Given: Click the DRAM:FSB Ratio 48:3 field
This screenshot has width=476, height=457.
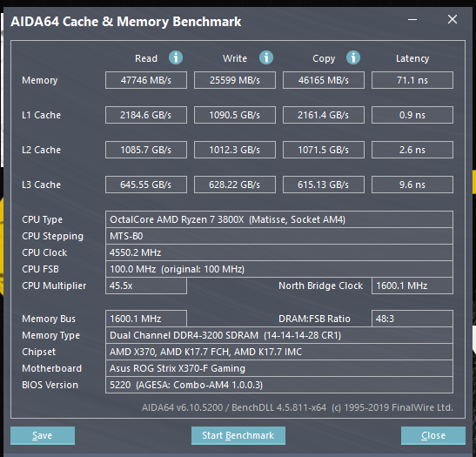Looking at the screenshot, I should [x=412, y=319].
